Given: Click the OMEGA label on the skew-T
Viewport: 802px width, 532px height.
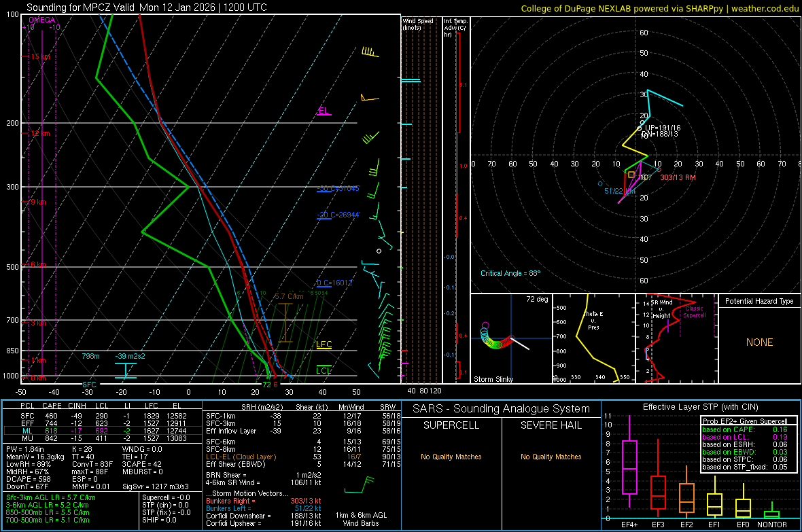Looking at the screenshot, I should [42, 20].
